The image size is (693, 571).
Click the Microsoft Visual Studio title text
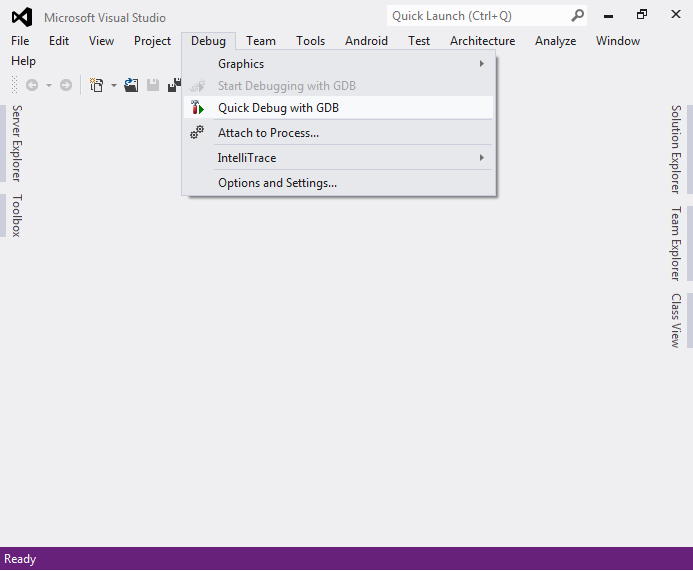(105, 18)
